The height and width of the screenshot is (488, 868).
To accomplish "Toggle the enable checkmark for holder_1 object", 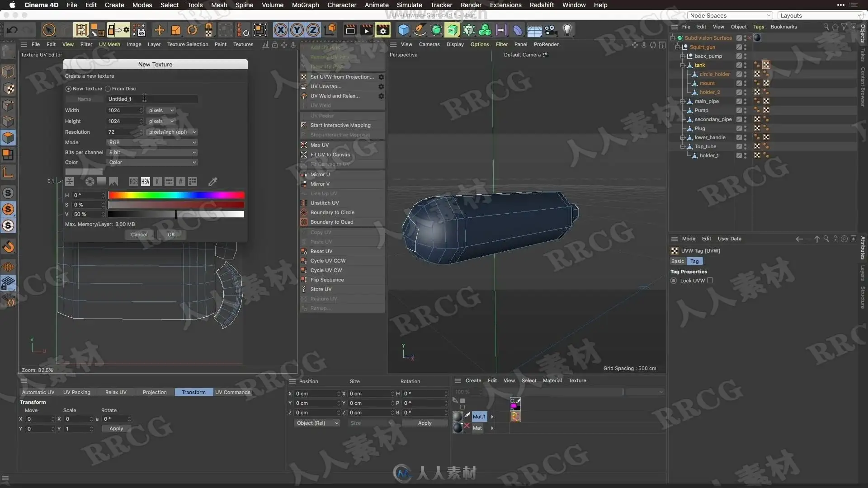I will pos(739,155).
